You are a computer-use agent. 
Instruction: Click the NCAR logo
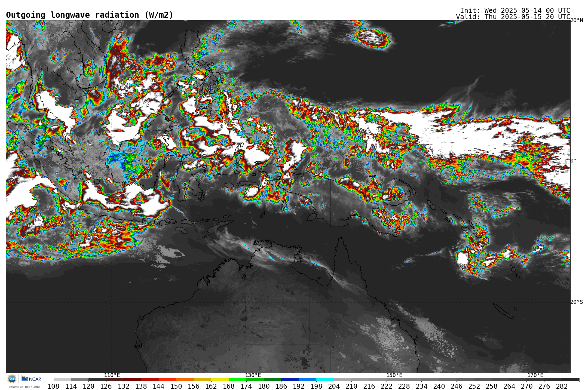(x=31, y=379)
